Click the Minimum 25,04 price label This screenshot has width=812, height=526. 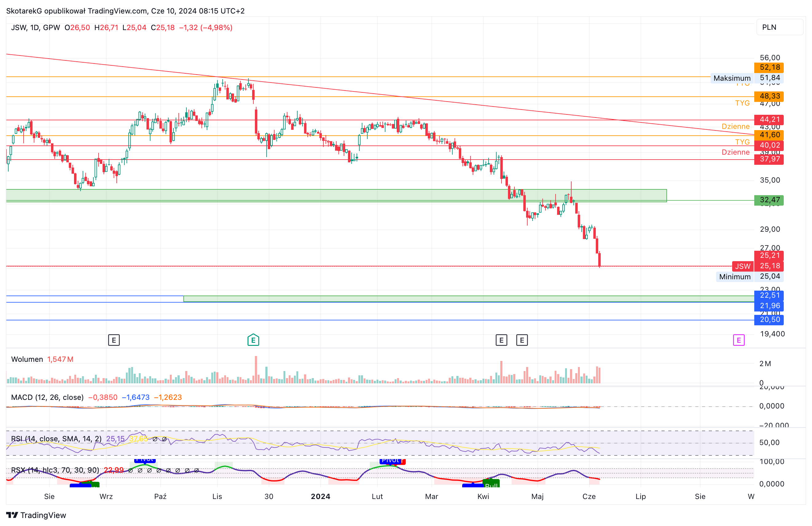tap(750, 277)
